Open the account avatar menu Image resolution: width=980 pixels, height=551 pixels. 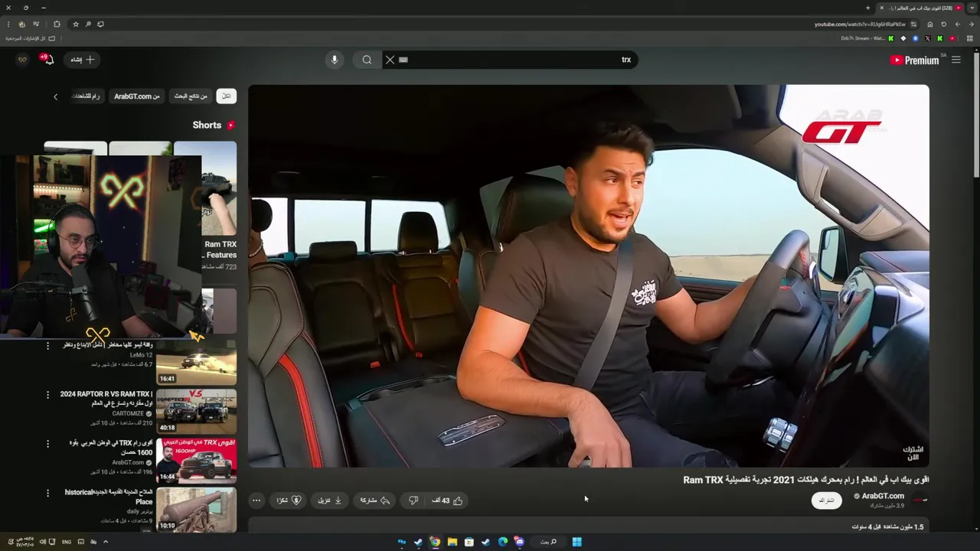pyautogui.click(x=22, y=60)
